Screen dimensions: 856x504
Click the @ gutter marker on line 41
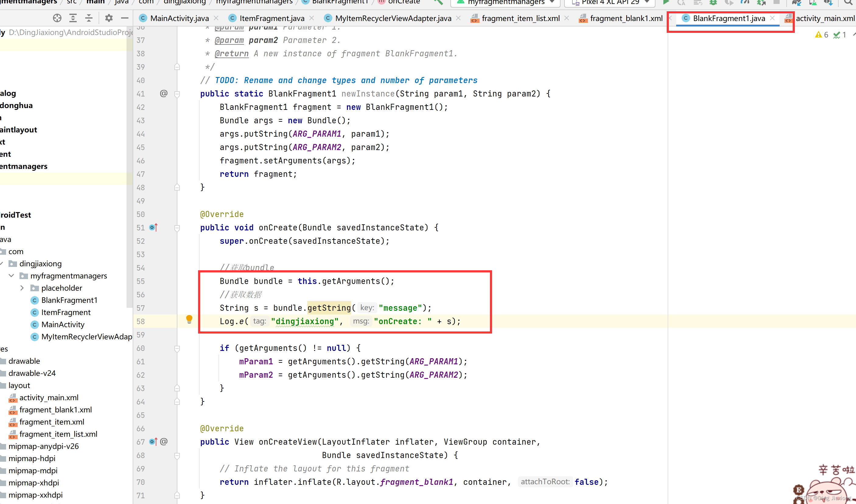[164, 93]
